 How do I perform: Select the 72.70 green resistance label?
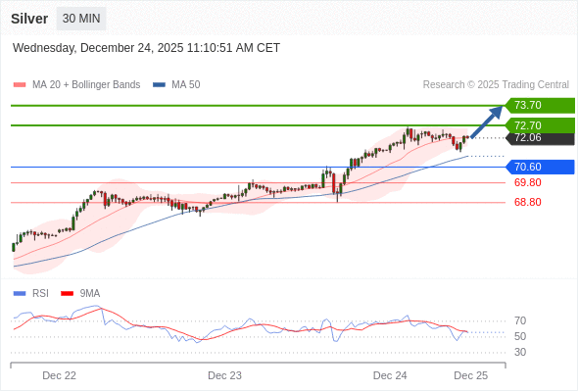pos(540,125)
